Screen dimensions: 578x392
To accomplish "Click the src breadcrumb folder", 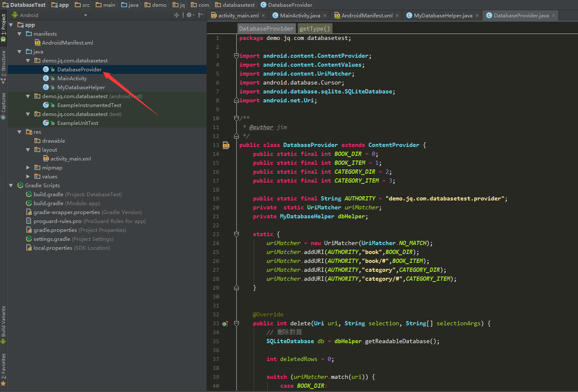I will click(82, 5).
